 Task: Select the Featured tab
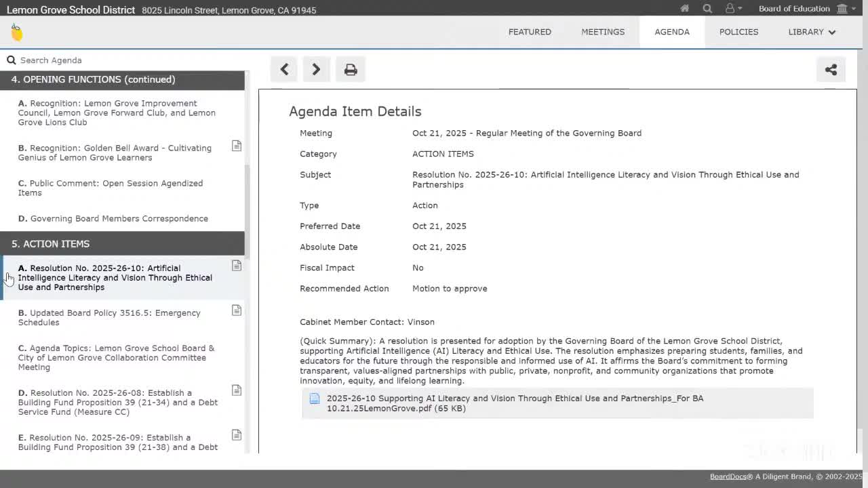[x=530, y=32]
